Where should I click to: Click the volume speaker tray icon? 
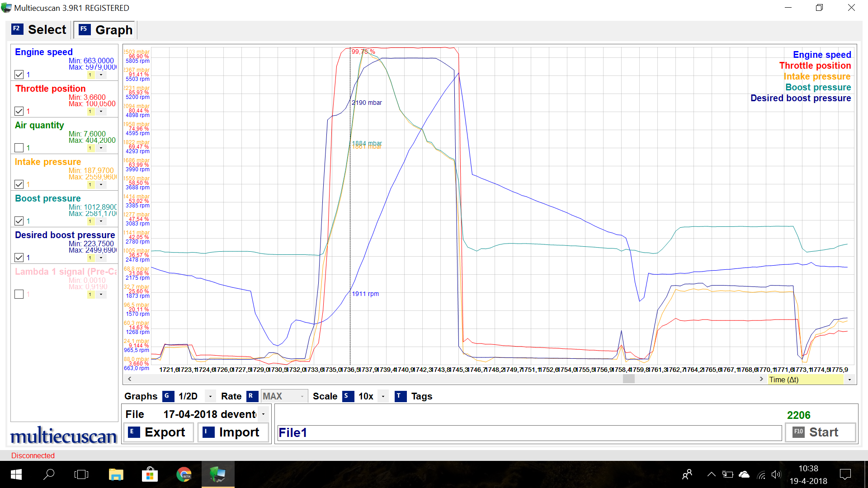click(776, 474)
